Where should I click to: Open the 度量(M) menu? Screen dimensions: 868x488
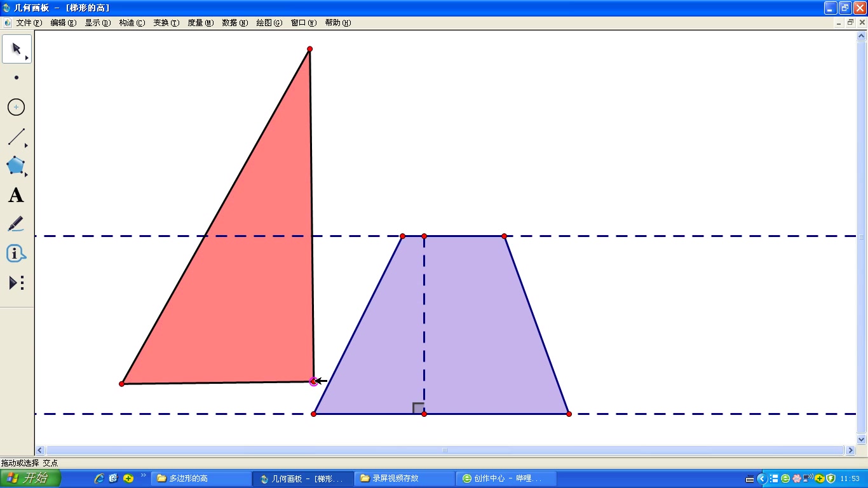point(201,23)
